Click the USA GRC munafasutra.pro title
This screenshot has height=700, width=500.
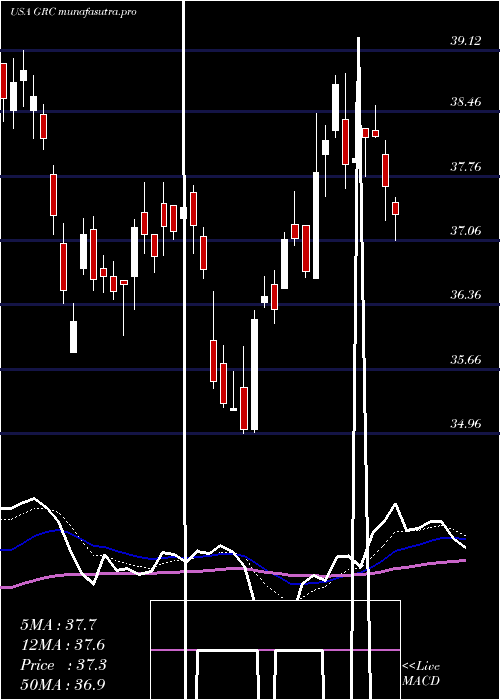[x=73, y=12]
